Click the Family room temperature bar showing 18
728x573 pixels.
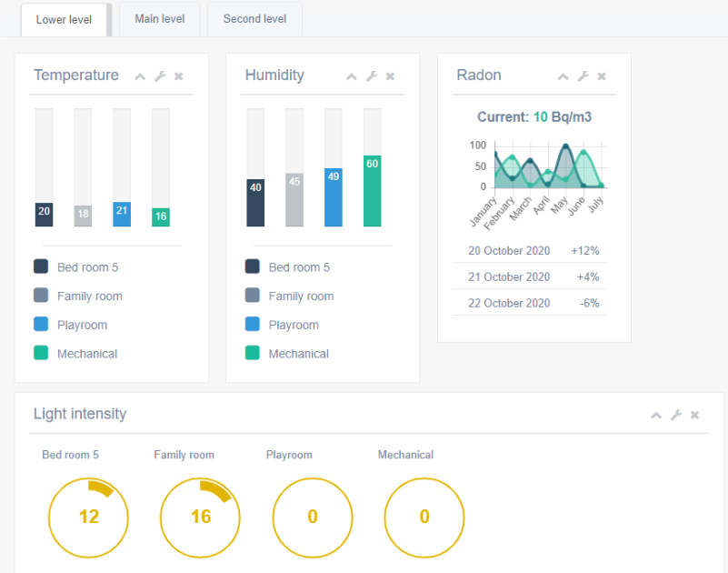pyautogui.click(x=83, y=216)
